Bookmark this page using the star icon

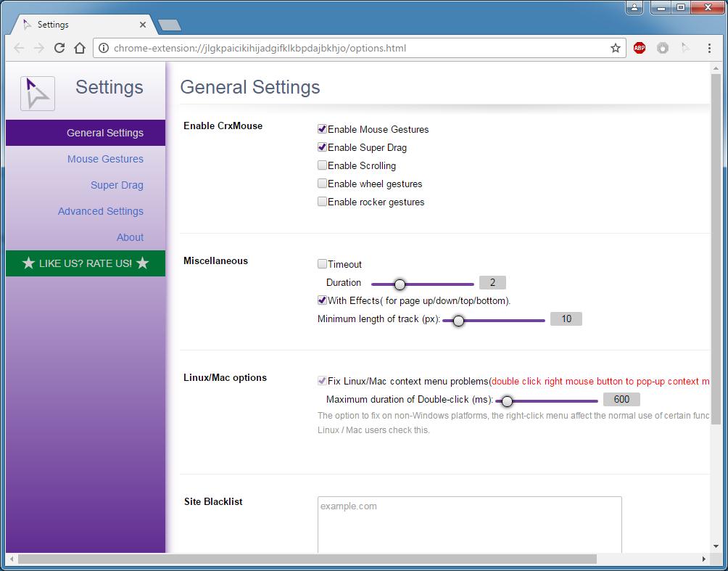(x=616, y=48)
